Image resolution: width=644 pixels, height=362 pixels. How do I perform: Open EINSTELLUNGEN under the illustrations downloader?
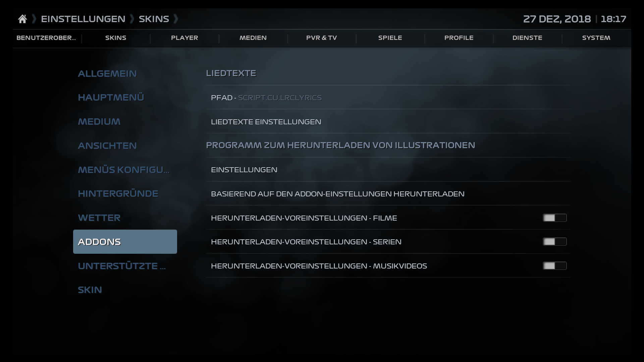coord(244,170)
